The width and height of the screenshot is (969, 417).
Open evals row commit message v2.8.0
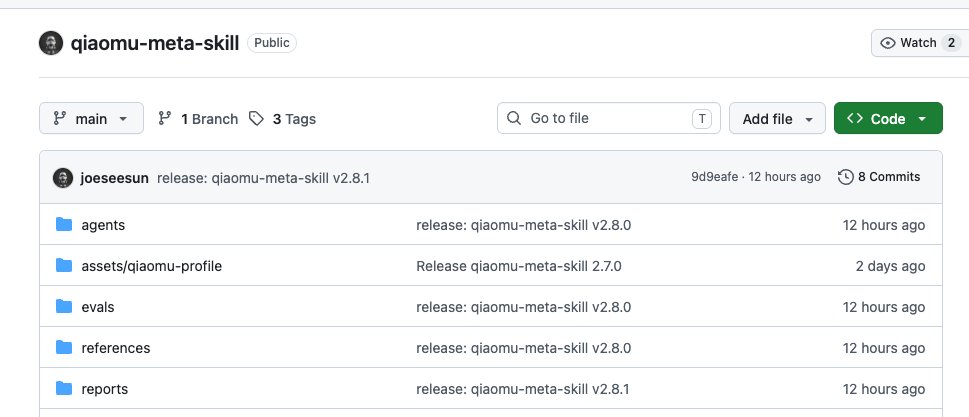[523, 307]
